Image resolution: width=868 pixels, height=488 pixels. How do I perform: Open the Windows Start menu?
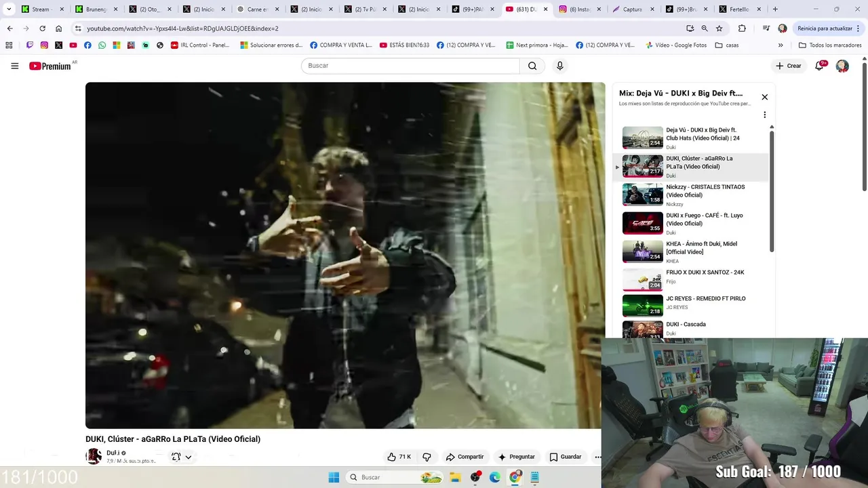click(334, 477)
